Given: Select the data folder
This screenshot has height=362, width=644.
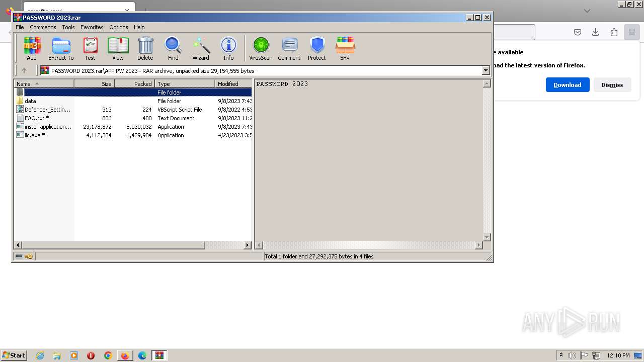Looking at the screenshot, I should [x=133, y=101].
